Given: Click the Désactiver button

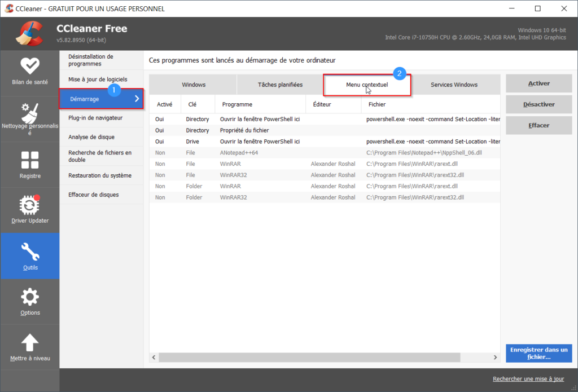Looking at the screenshot, I should 539,105.
